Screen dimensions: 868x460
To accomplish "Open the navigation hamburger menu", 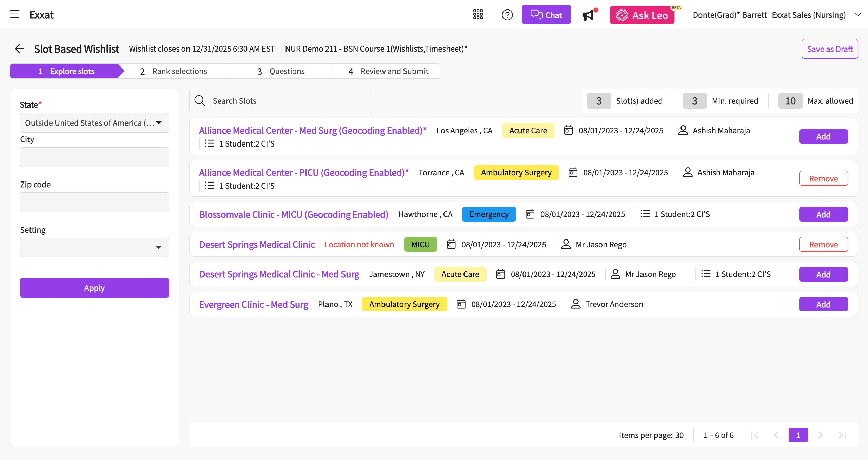I will click(x=14, y=14).
